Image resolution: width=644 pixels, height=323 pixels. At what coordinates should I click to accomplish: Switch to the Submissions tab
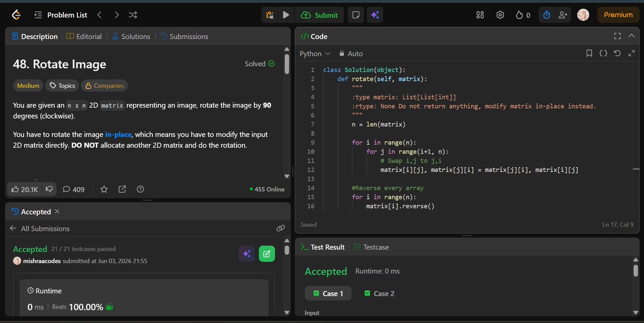[184, 37]
